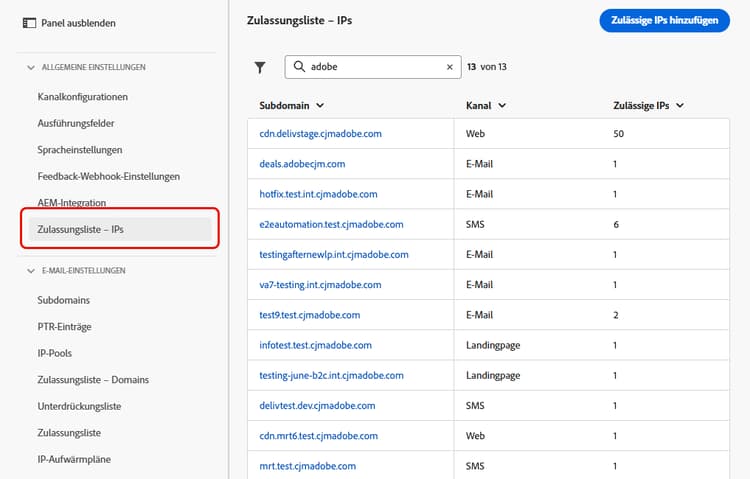This screenshot has width=750, height=479.
Task: Sort by Zulässige IPs column chevron
Action: [x=680, y=105]
